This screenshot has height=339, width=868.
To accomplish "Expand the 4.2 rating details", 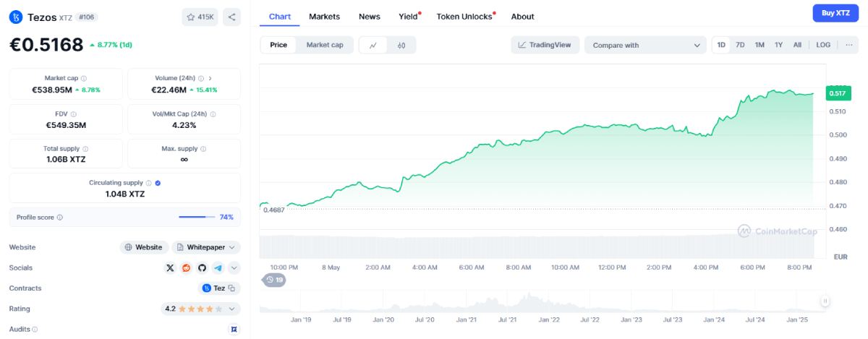I will (231, 309).
